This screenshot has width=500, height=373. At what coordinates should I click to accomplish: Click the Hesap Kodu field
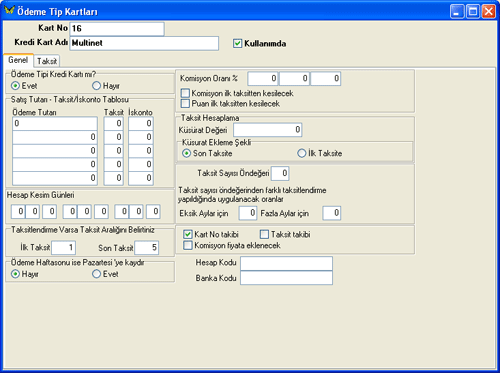(x=286, y=263)
